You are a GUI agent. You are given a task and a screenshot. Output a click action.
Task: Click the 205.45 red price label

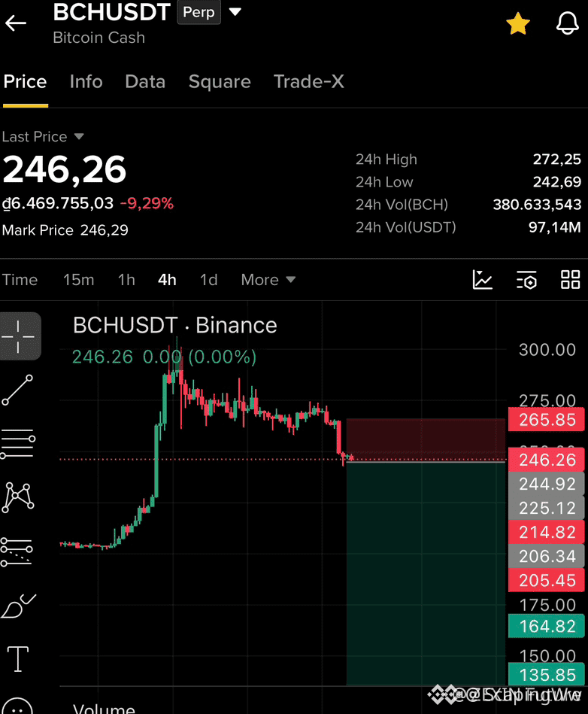click(x=547, y=580)
